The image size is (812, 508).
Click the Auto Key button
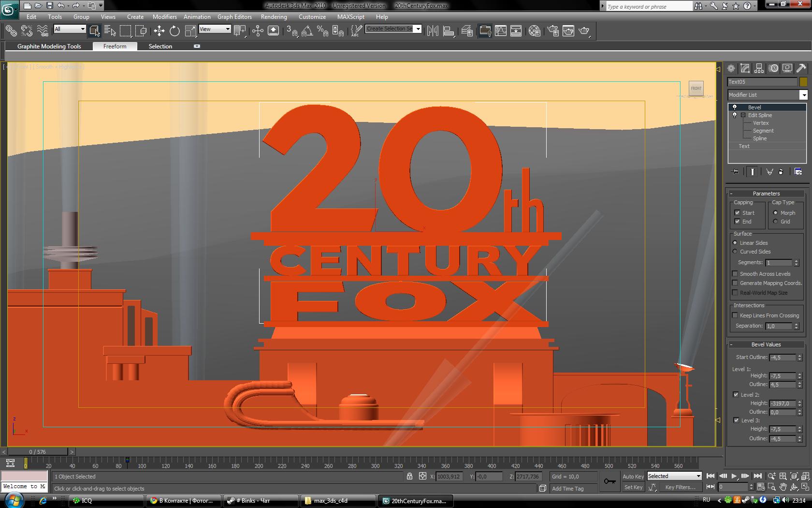click(633, 477)
